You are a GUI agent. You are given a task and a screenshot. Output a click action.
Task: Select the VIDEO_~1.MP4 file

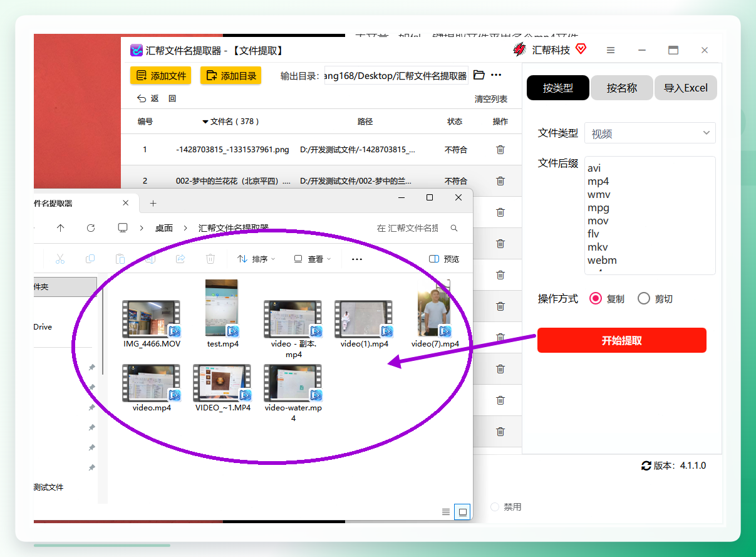222,388
